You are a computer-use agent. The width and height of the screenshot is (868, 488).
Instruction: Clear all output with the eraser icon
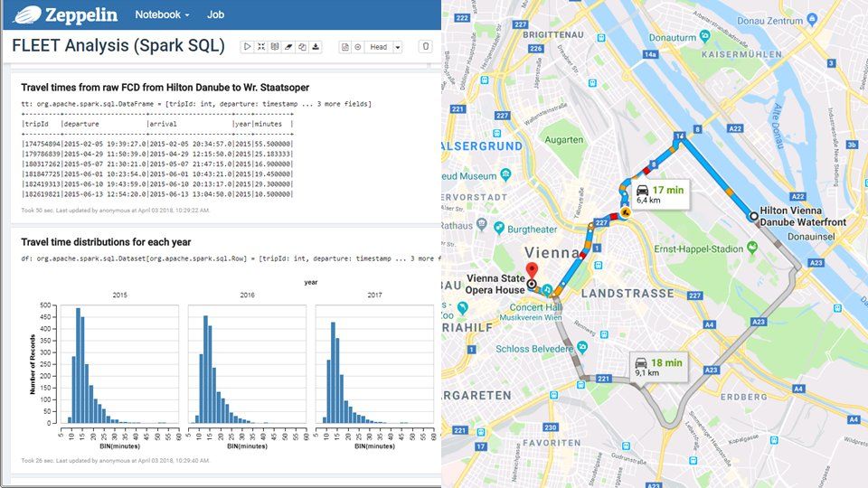pos(288,47)
